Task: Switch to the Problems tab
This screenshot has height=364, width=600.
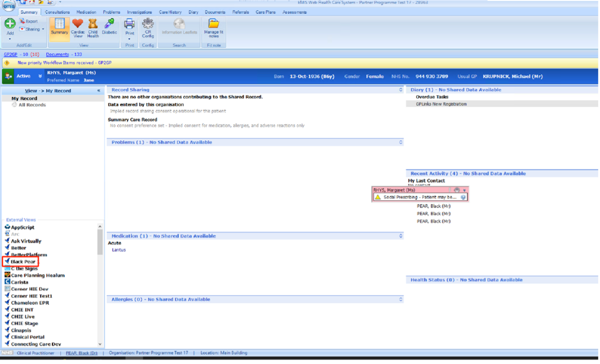Action: [x=111, y=12]
